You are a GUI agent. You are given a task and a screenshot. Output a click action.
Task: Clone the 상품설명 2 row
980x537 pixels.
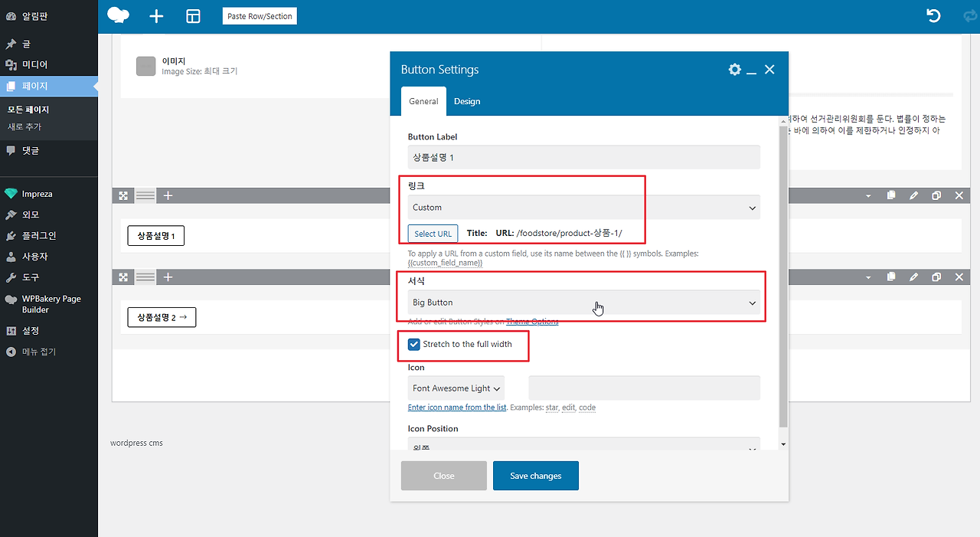tap(936, 277)
